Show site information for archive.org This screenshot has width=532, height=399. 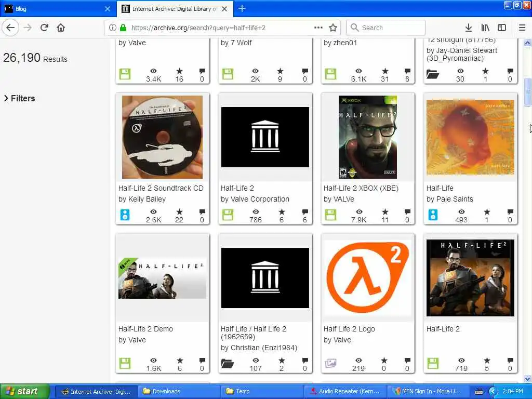coord(113,28)
